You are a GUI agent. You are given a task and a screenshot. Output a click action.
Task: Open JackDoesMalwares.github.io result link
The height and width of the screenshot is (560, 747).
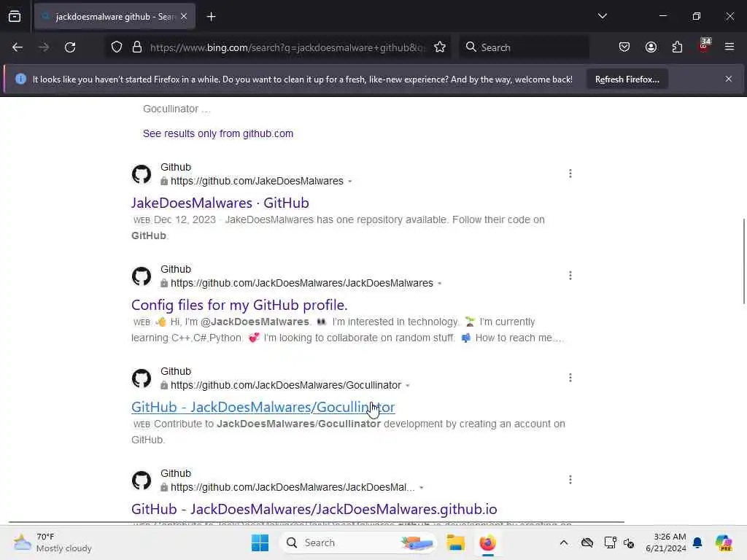pos(314,509)
